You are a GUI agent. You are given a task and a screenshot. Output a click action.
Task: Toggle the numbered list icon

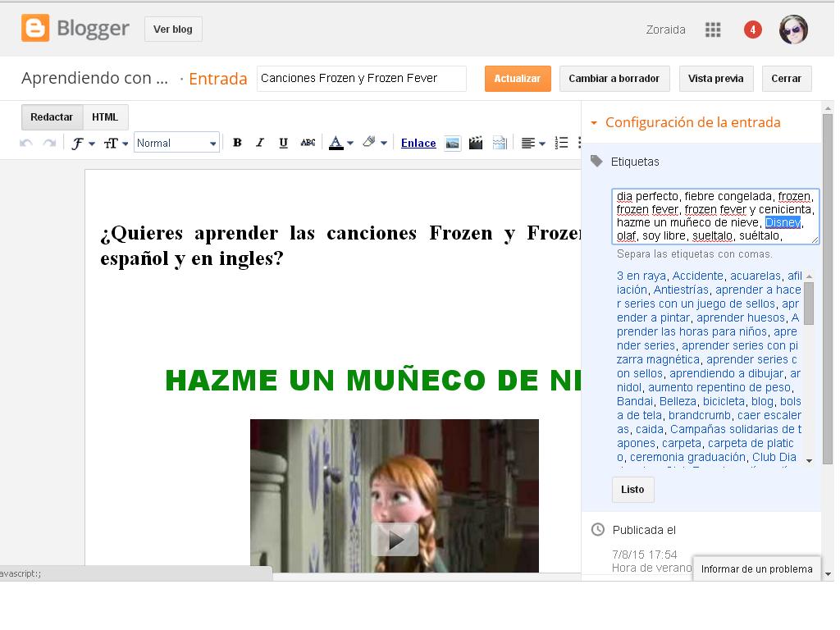pos(561,143)
